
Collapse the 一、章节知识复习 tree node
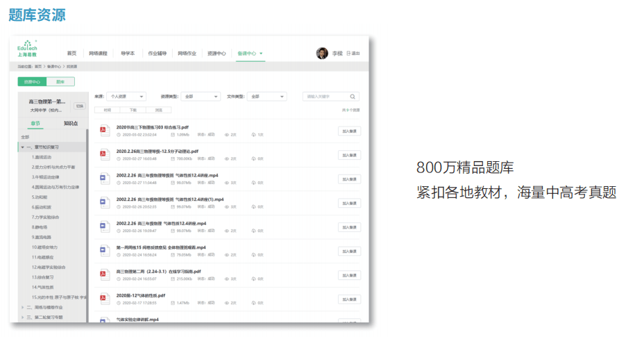point(22,147)
